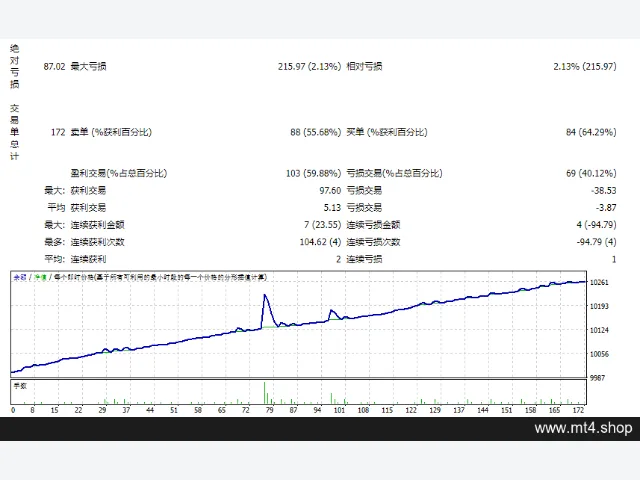Select the long positions value 84 (64.29%)
The width and height of the screenshot is (640, 480).
[591, 132]
